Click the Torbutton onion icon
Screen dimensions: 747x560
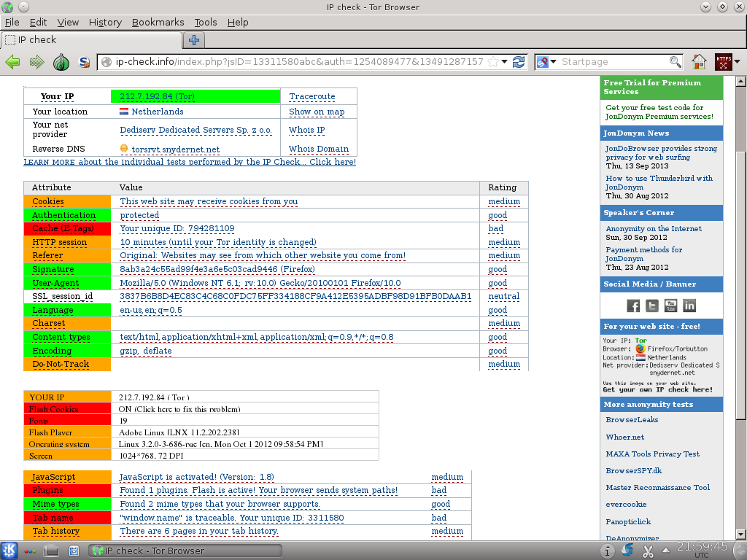62,62
